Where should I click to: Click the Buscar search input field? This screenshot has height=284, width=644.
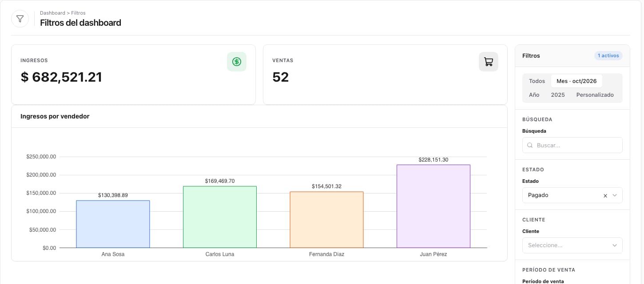coord(572,145)
